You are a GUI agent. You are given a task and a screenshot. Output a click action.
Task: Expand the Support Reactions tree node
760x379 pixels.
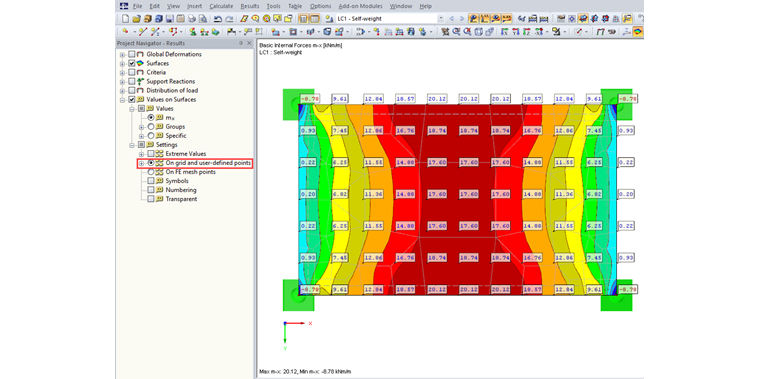pos(123,81)
